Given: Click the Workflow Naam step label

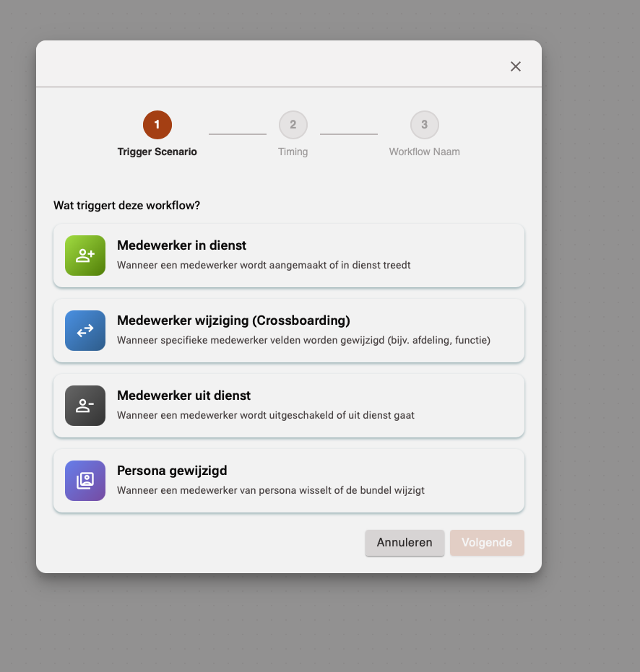Looking at the screenshot, I should (424, 152).
